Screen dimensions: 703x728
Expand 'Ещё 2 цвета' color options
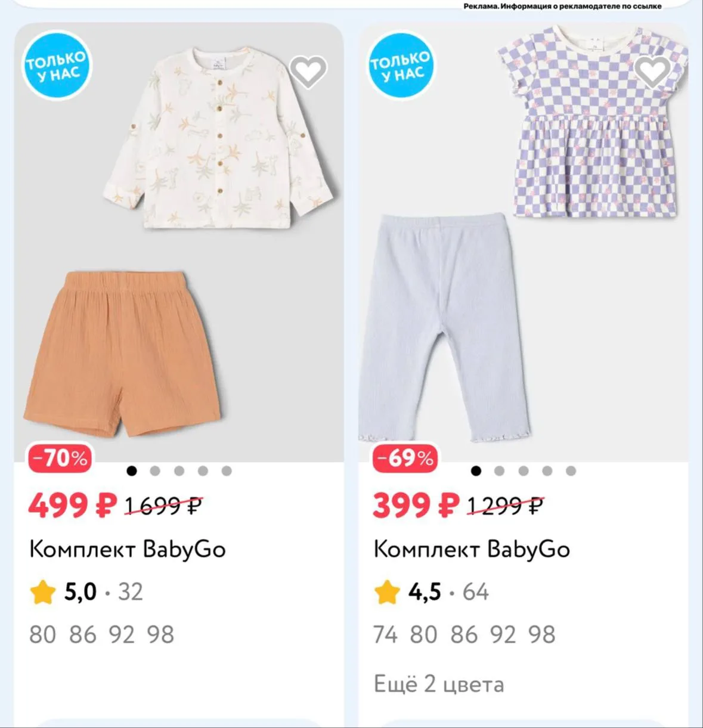439,684
